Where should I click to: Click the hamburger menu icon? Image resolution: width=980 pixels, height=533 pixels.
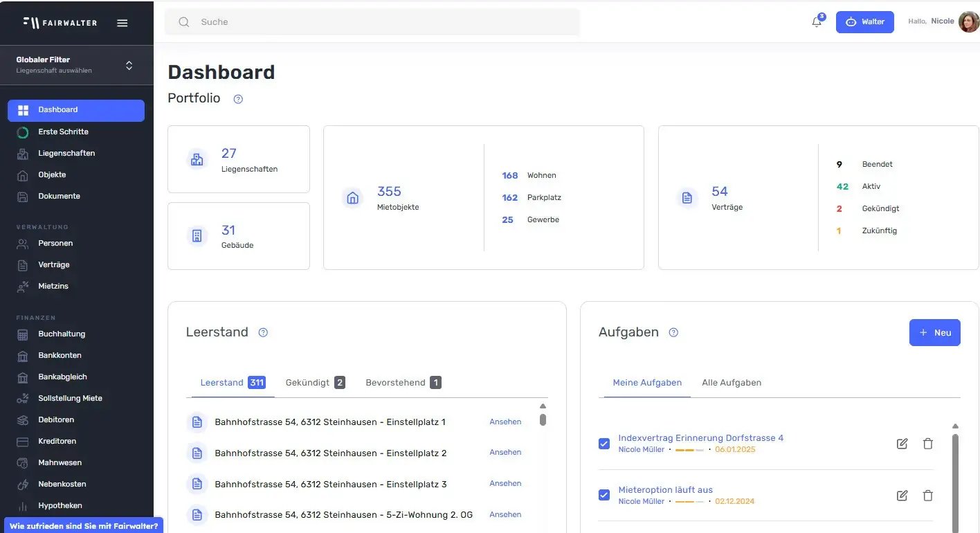point(122,23)
